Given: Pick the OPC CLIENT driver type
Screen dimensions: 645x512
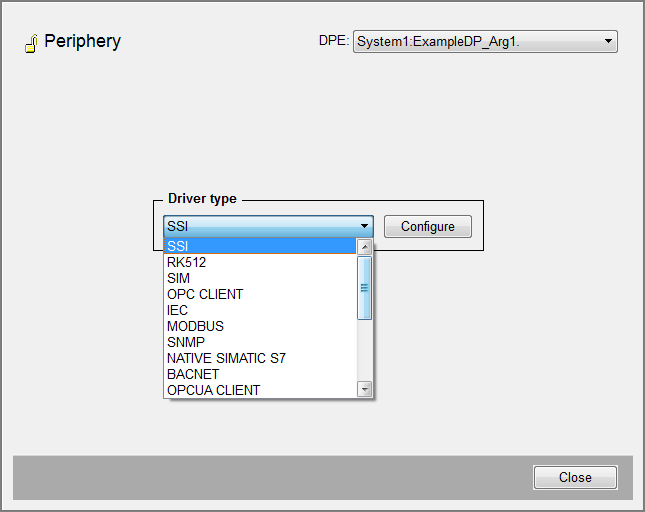Looking at the screenshot, I should [x=260, y=294].
